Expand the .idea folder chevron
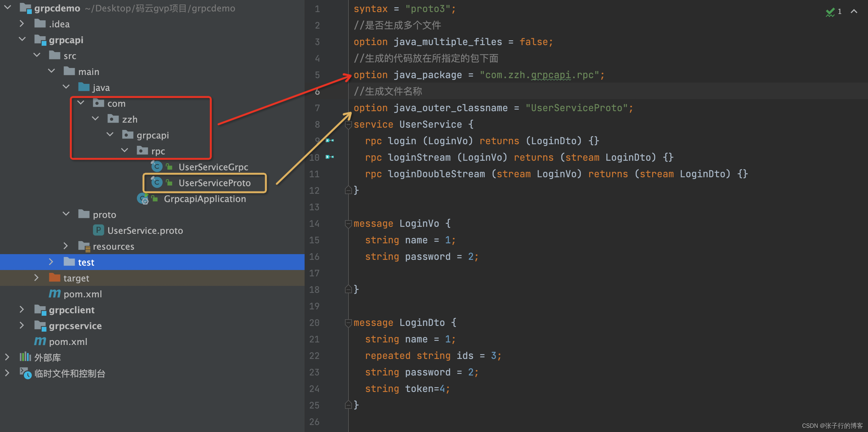The width and height of the screenshot is (868, 432). pos(22,24)
